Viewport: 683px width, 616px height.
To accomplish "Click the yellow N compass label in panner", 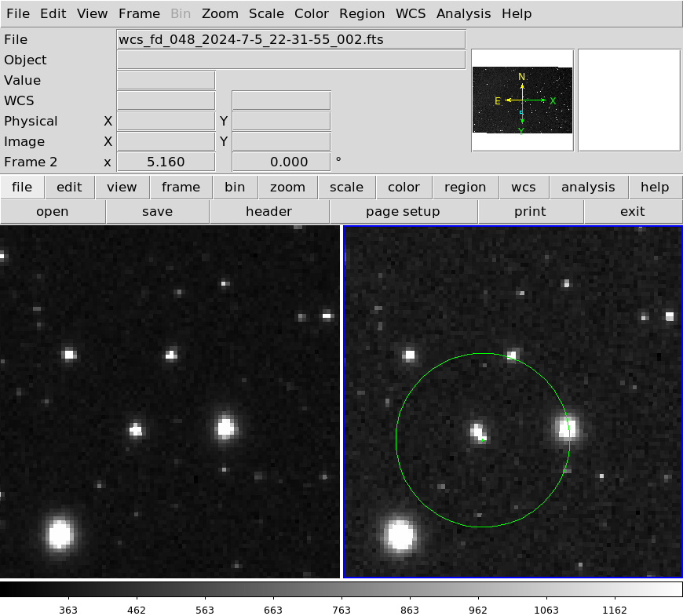I will 522,77.
